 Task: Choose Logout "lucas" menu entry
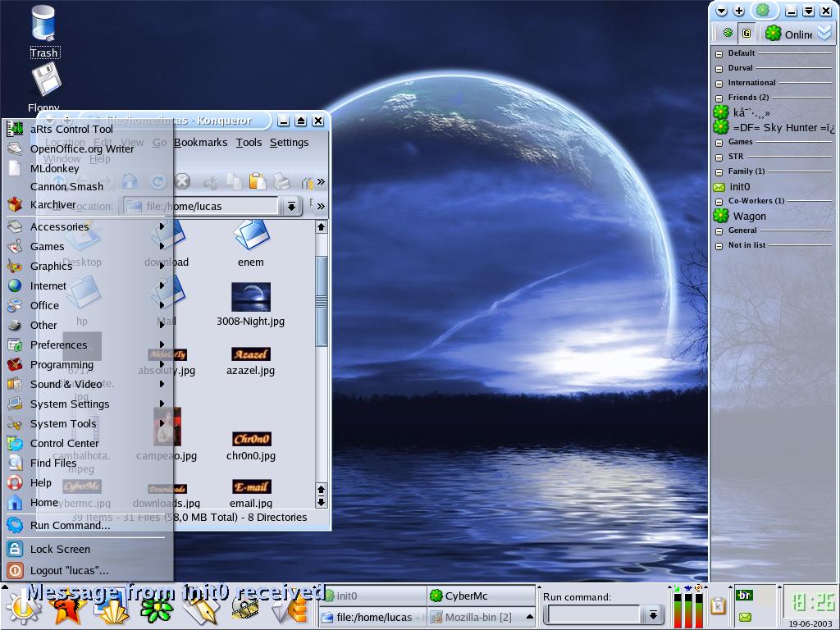click(85, 571)
